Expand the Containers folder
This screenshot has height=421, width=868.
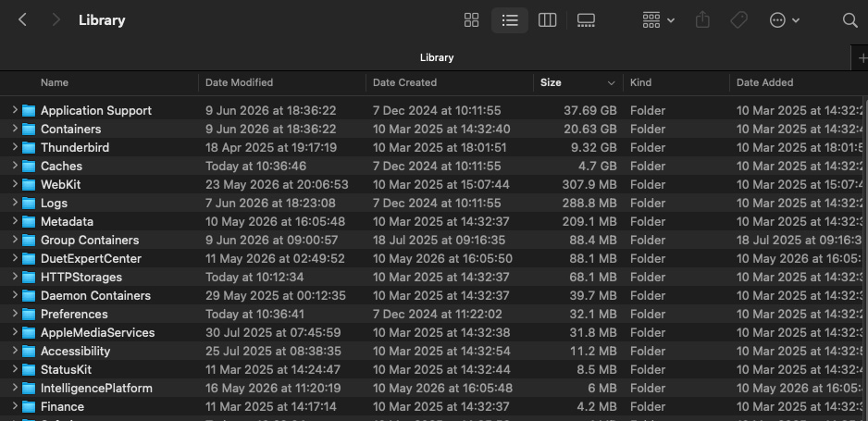click(15, 129)
